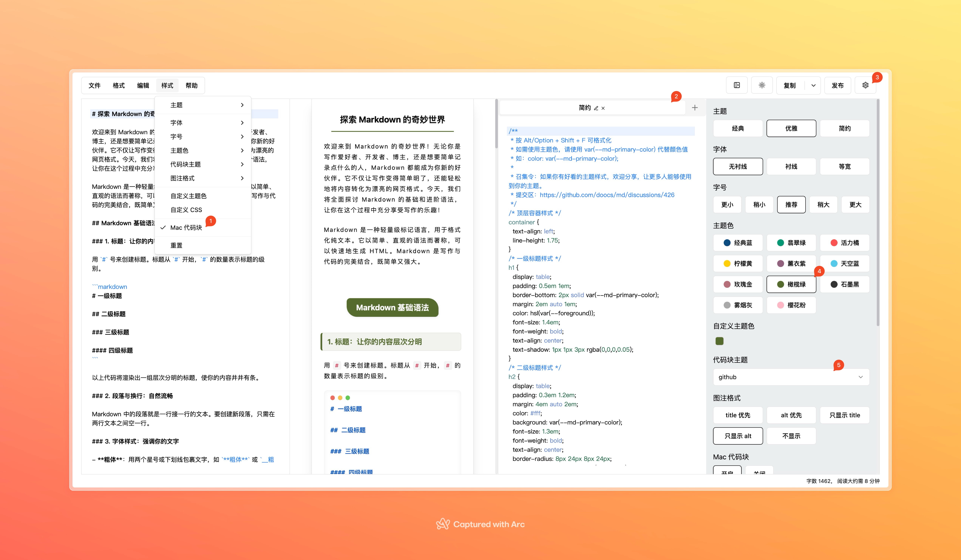Select the 薰衣紫 theme color swatch
The height and width of the screenshot is (560, 961).
791,263
